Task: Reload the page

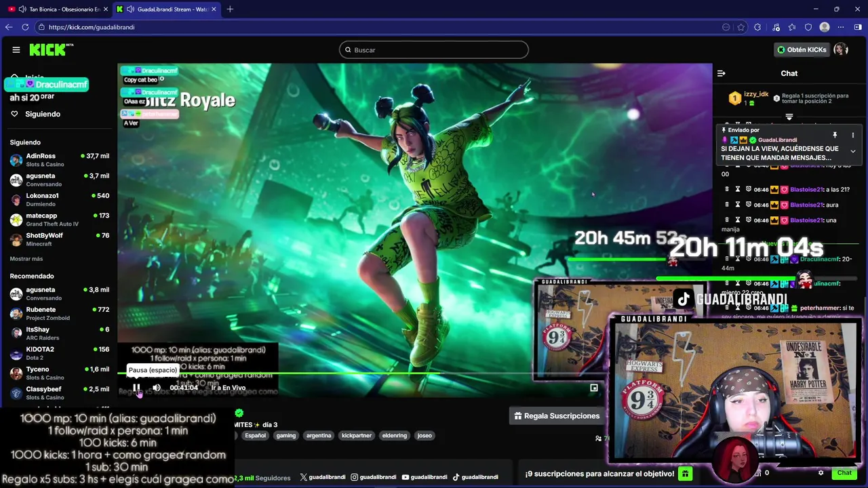Action: [x=25, y=27]
